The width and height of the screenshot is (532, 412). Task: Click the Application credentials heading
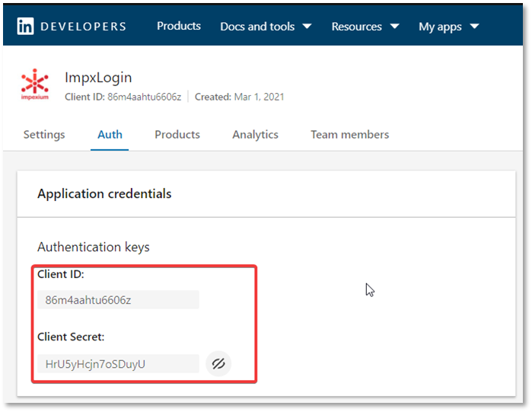click(104, 193)
